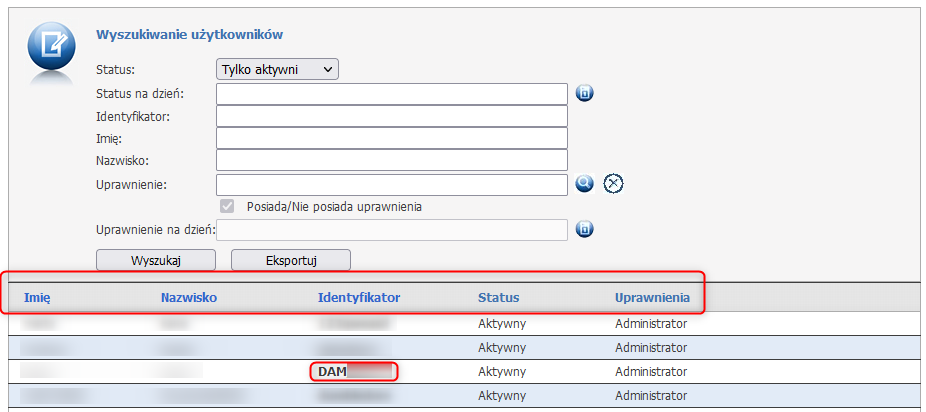Click into the Identyfikator text field
Image resolution: width=926 pixels, height=412 pixels.
pos(392,116)
